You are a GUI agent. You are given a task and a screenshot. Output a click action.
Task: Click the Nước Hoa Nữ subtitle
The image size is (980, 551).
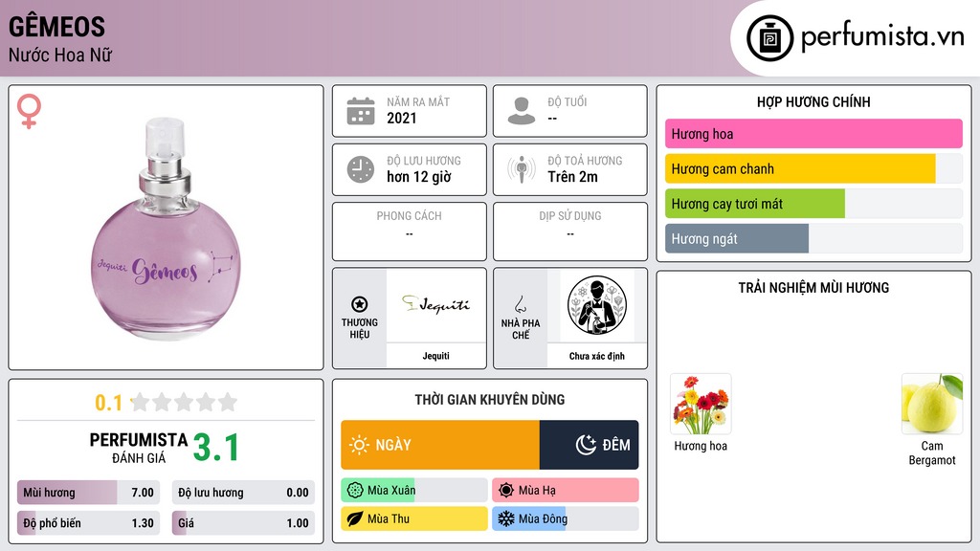tap(60, 55)
